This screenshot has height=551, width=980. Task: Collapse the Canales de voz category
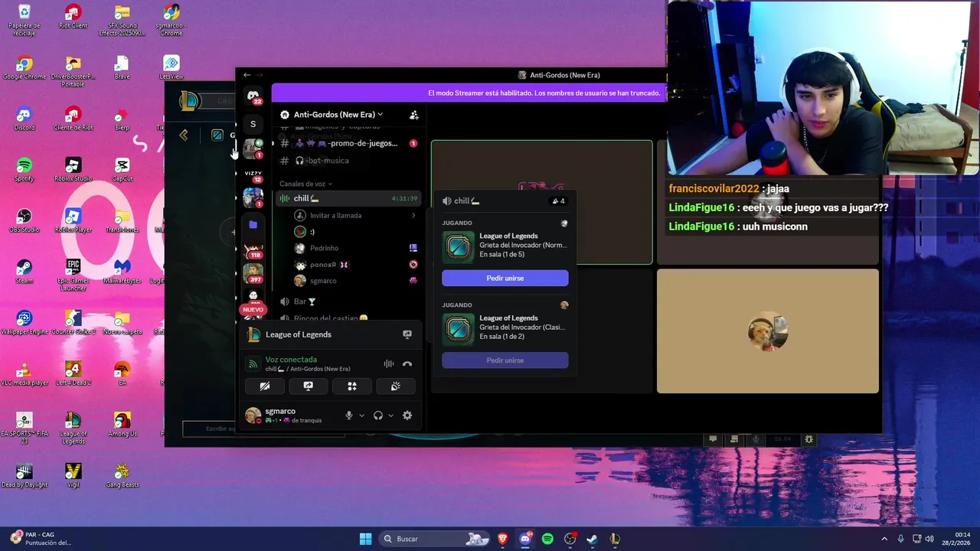tap(305, 184)
